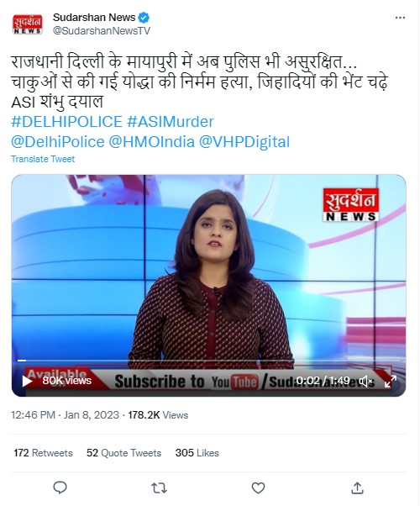
Task: View the 172 Retweets list
Action: [x=43, y=453]
